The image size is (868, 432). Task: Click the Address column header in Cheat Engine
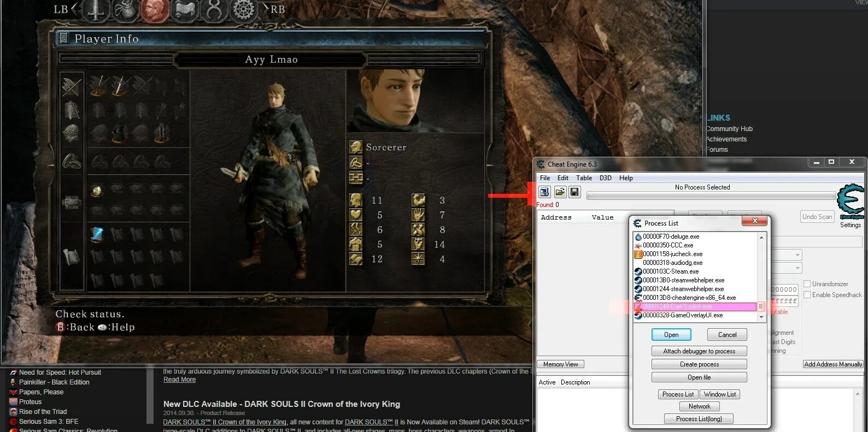(556, 217)
